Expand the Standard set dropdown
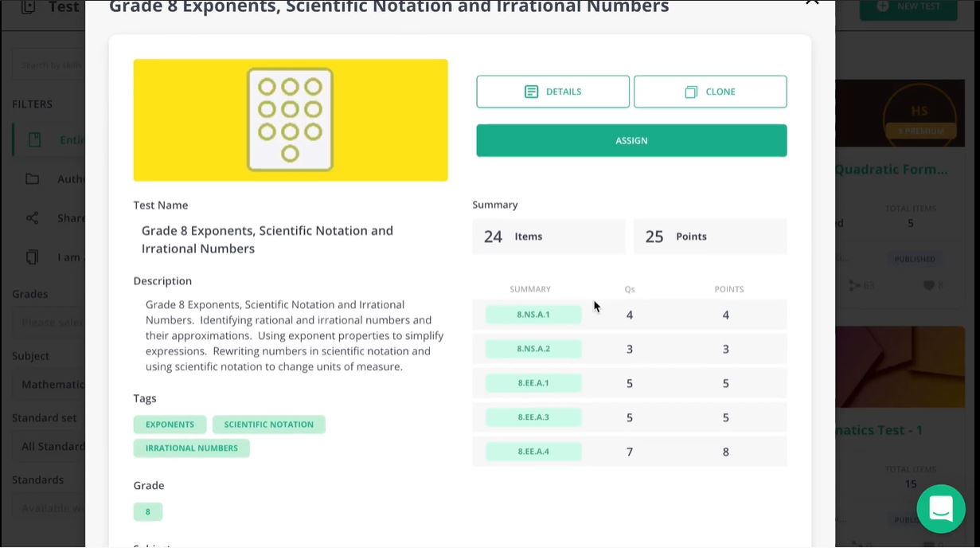This screenshot has height=548, width=980. (49, 446)
